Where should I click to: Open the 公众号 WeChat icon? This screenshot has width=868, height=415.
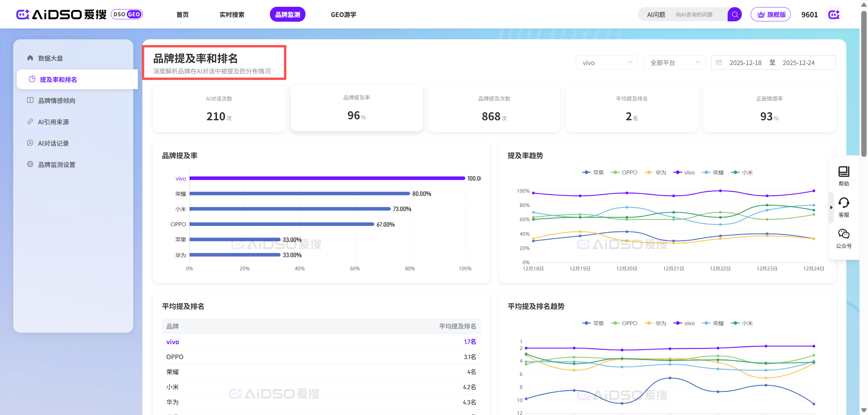(x=844, y=234)
